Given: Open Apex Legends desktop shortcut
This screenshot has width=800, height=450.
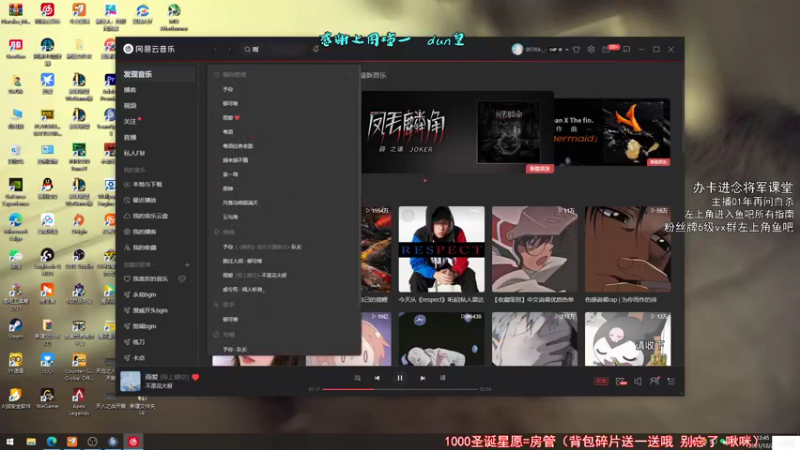Looking at the screenshot, I should (x=79, y=402).
